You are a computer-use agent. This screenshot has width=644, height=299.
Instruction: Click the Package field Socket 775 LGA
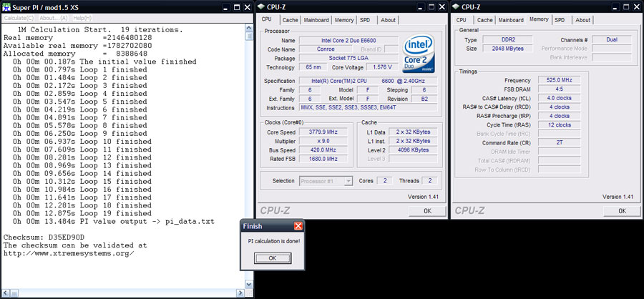pos(348,59)
